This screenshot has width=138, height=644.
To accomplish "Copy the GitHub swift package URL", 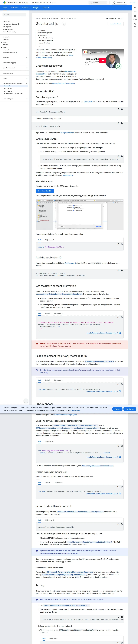I will [x=122, y=156].
